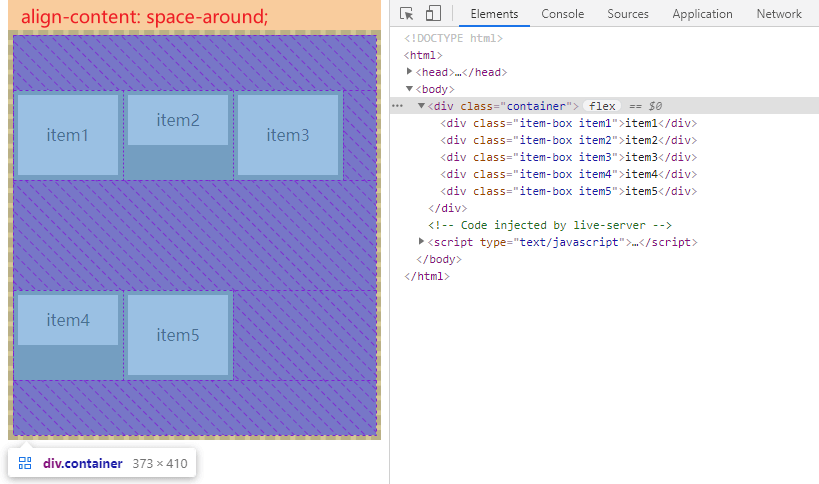Screen dimensions: 819x484
Task: Select the opening html tag row
Action: pyautogui.click(x=423, y=55)
